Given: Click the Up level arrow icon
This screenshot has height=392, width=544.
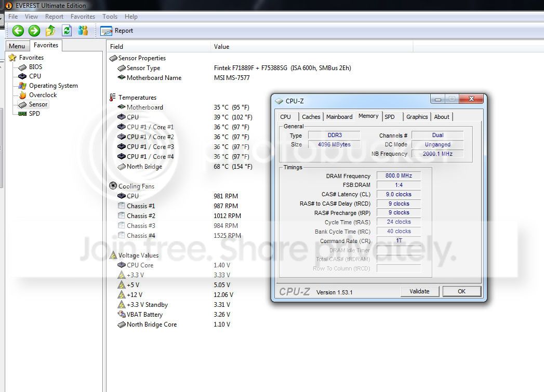Looking at the screenshot, I should (50, 31).
